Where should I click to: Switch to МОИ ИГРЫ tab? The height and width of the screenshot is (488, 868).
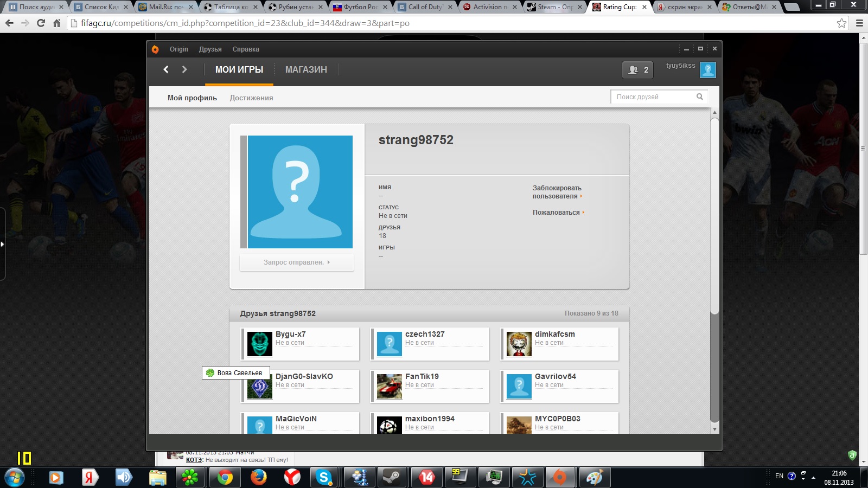coord(239,69)
